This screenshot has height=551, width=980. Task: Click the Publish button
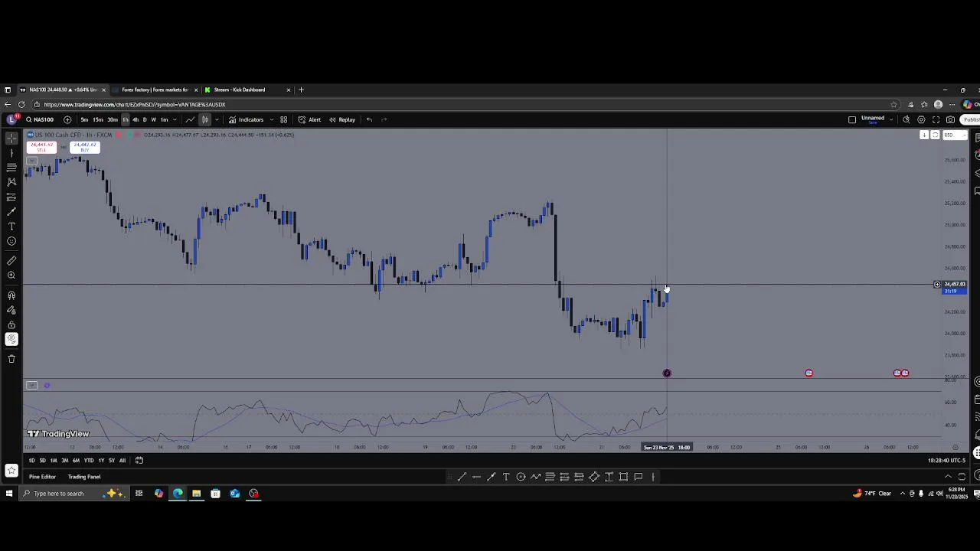tap(971, 119)
